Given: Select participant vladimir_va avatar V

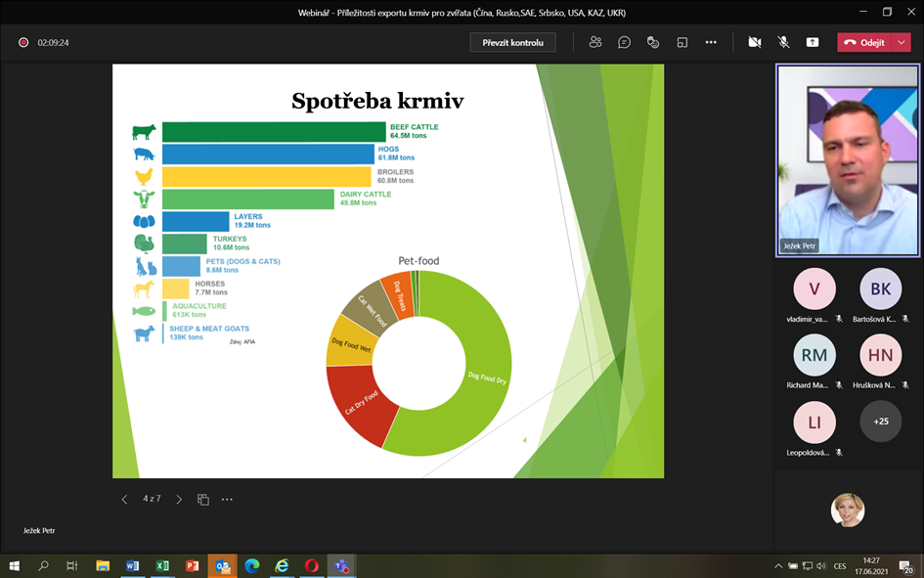Looking at the screenshot, I should click(814, 289).
